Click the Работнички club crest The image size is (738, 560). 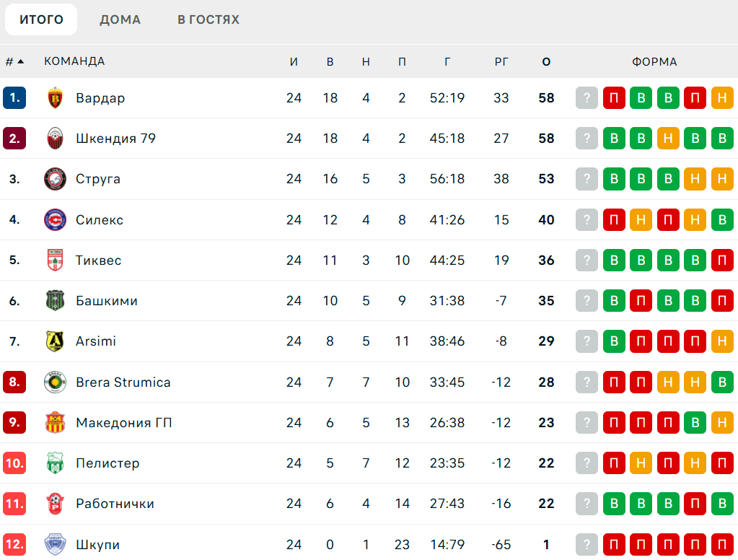[55, 504]
